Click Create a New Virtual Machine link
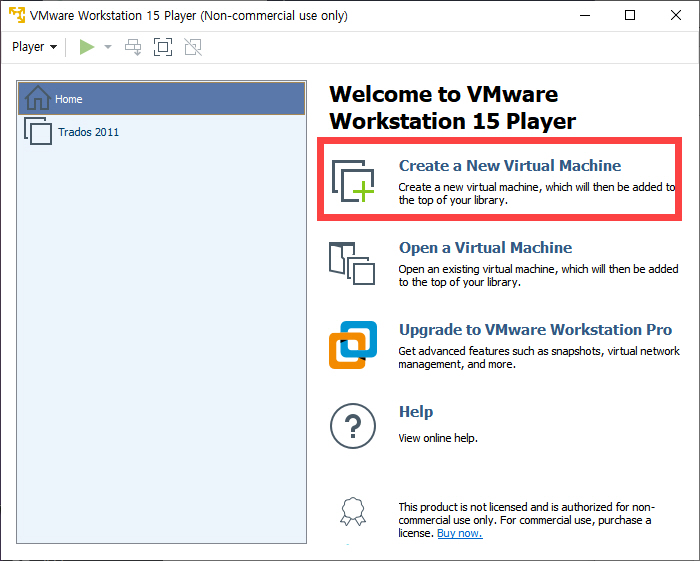Screen dimensions: 700x561 [x=510, y=166]
